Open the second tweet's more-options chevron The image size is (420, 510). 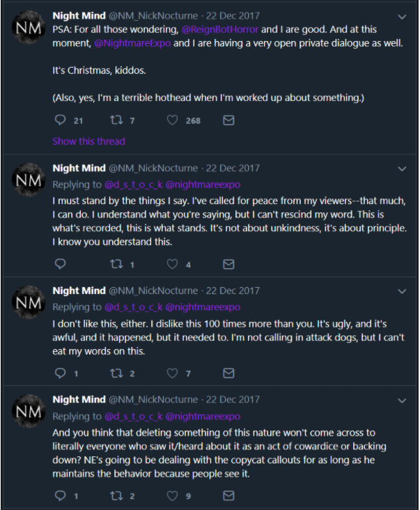(x=402, y=169)
